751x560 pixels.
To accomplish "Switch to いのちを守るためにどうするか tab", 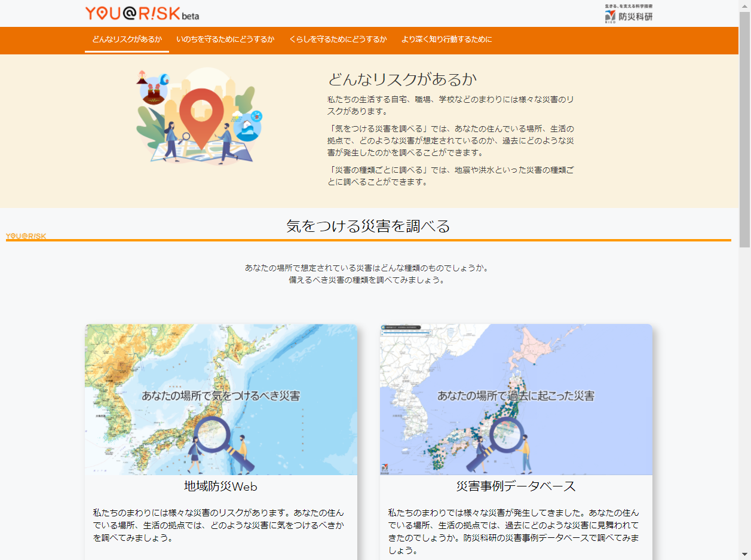I will 225,39.
